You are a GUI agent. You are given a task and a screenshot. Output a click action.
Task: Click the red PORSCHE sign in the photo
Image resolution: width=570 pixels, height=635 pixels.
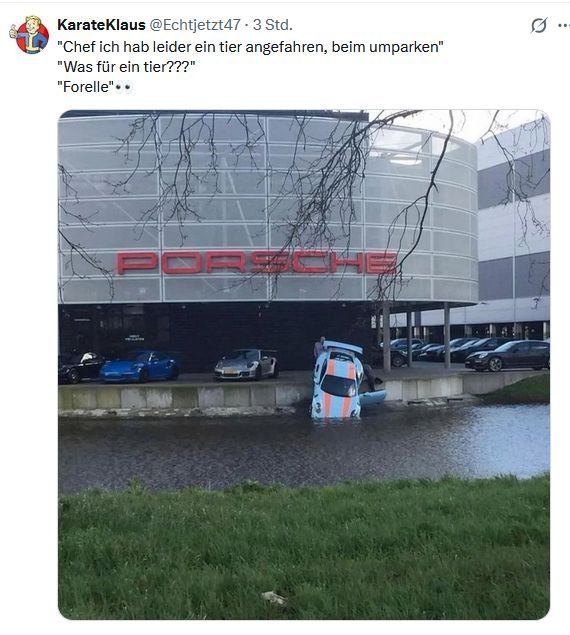(257, 262)
